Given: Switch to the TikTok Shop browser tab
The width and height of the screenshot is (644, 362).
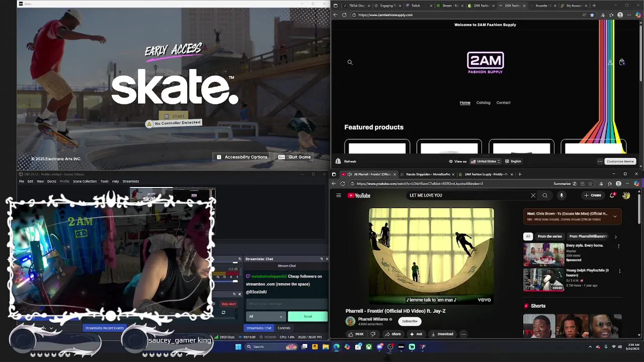Looking at the screenshot, I should (x=356, y=6).
